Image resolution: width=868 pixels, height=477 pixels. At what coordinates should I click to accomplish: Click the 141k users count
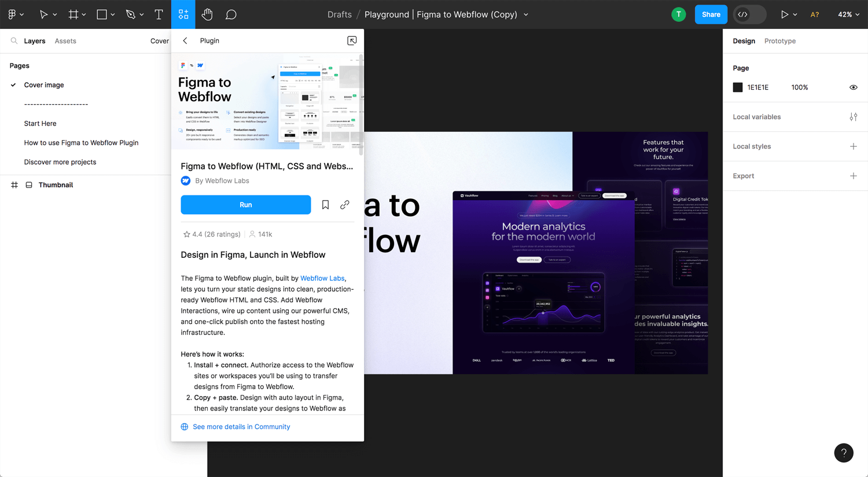click(x=260, y=234)
